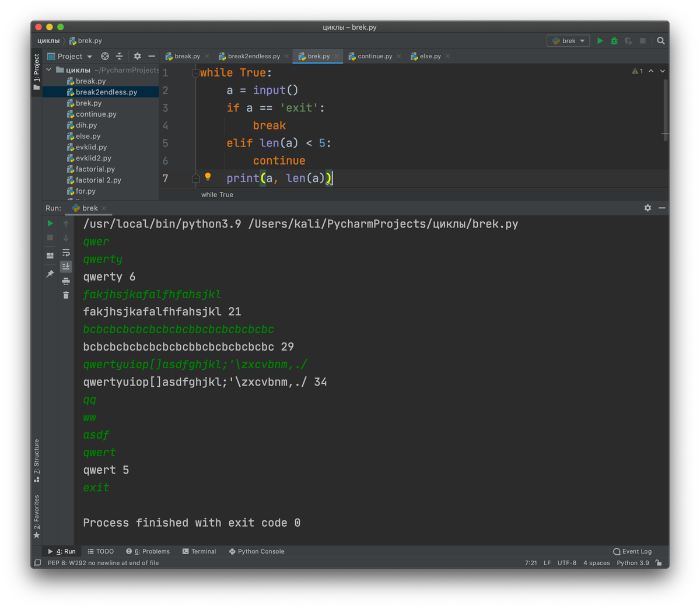Open Search Everywhere magnifier icon
700x609 pixels.
(x=661, y=41)
